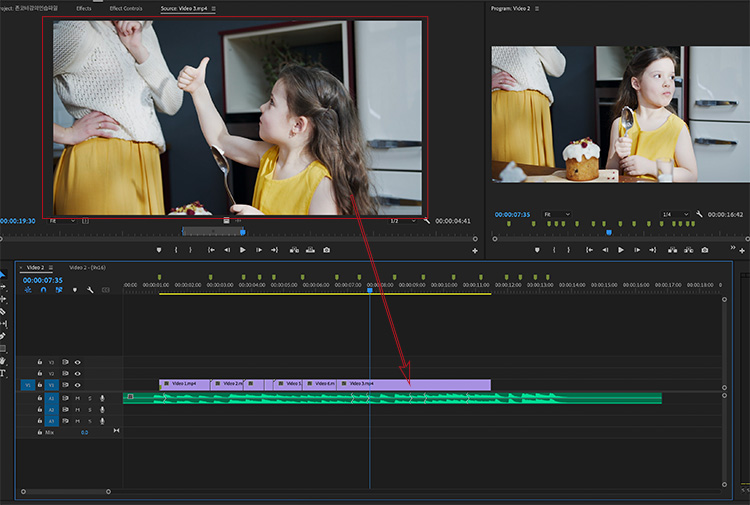Play the Source monitor clip
This screenshot has width=750, height=505.
point(243,250)
